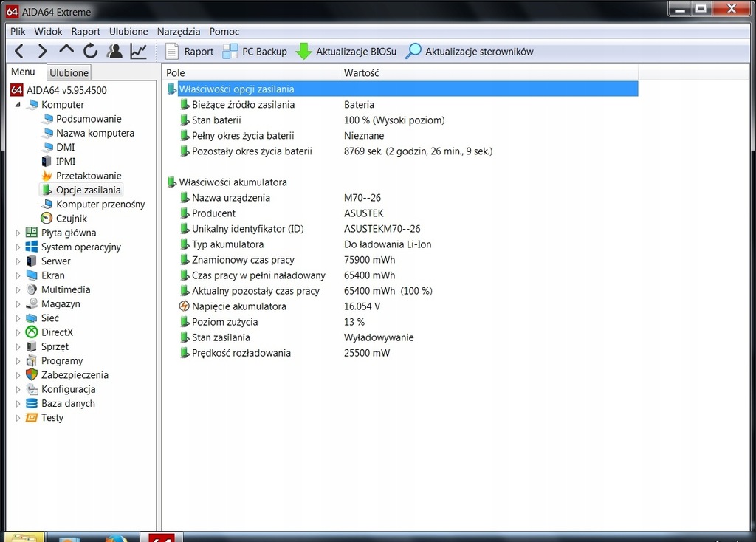This screenshot has width=756, height=542.
Task: Sort by the Pole column header
Action: click(251, 73)
